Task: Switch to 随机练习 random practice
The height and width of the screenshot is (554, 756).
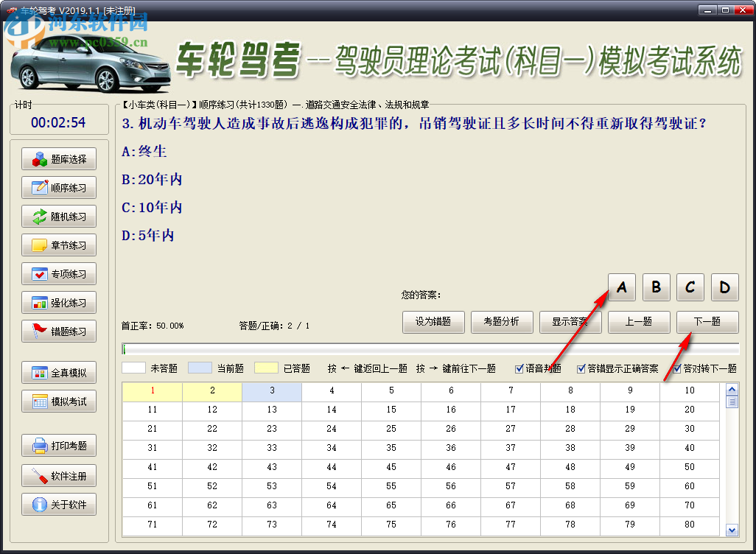Action: click(x=58, y=216)
